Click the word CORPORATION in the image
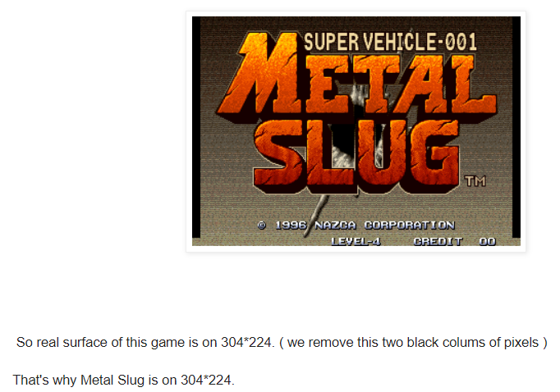The image size is (560, 392). [409, 226]
